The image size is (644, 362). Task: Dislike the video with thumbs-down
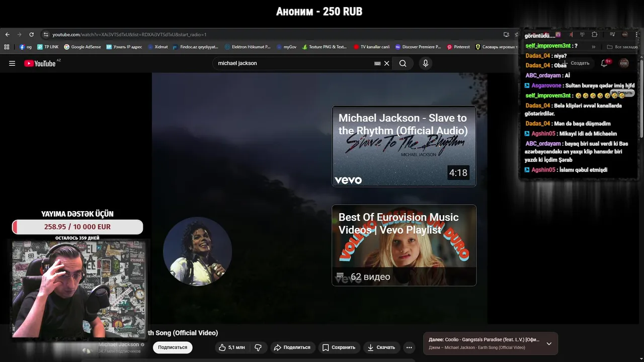coord(258,347)
